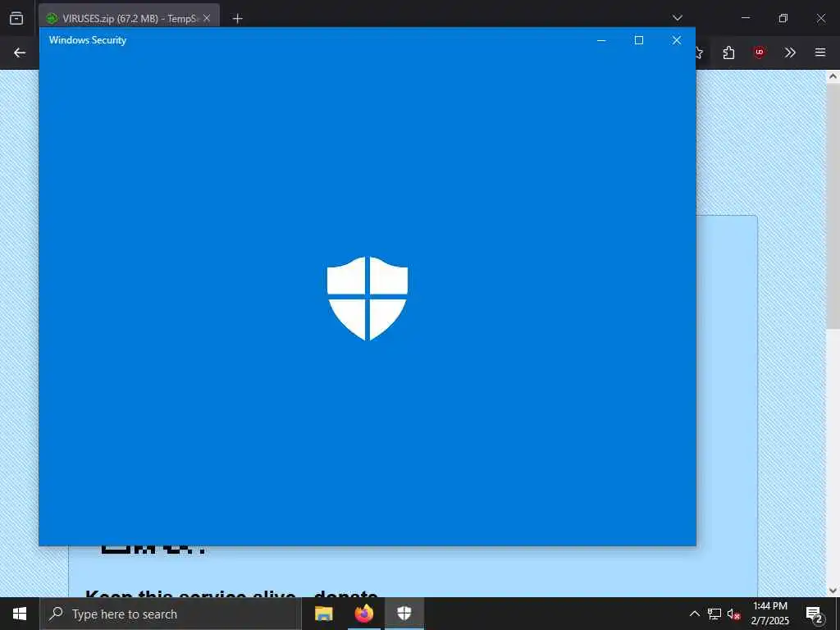840x630 pixels.
Task: Minimize the Firefox window
Action: tap(745, 18)
